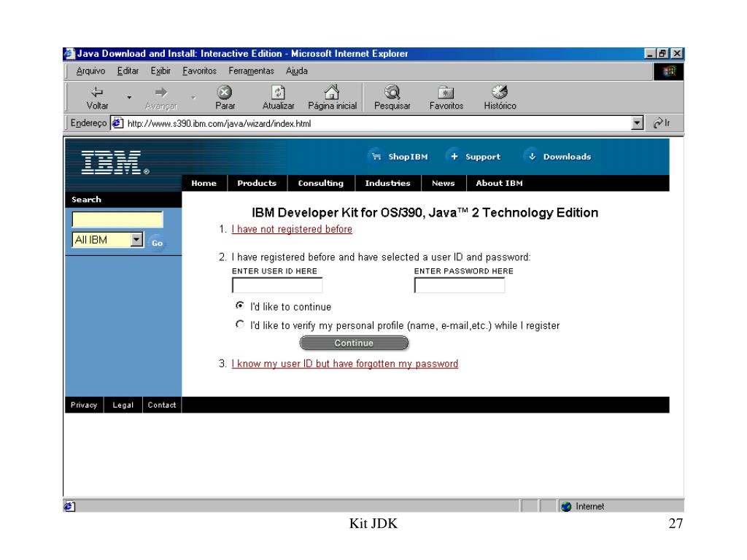
Task: Open the Favoritos menu
Action: 199,71
